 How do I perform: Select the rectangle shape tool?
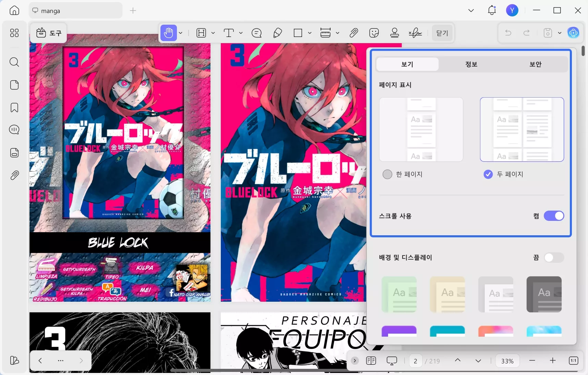click(x=298, y=33)
